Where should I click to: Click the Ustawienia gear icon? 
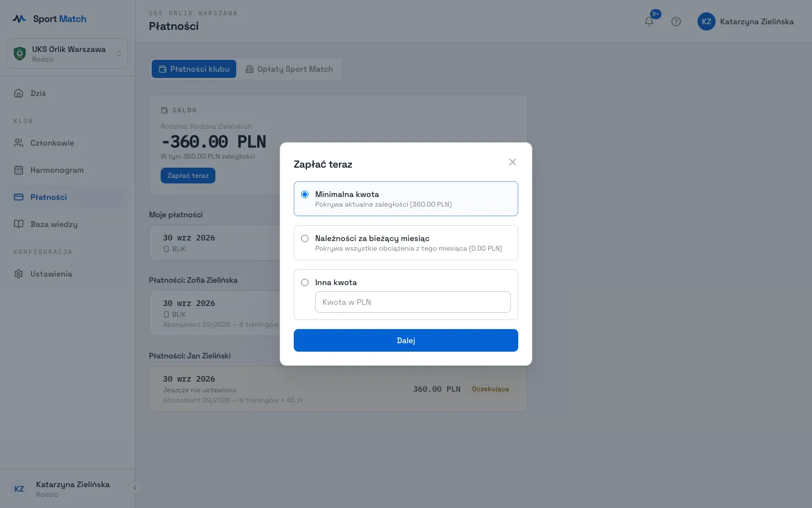tap(19, 274)
